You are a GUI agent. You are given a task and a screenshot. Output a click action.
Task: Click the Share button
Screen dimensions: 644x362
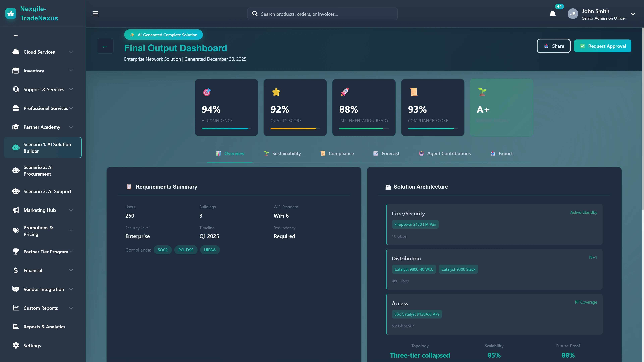click(553, 46)
